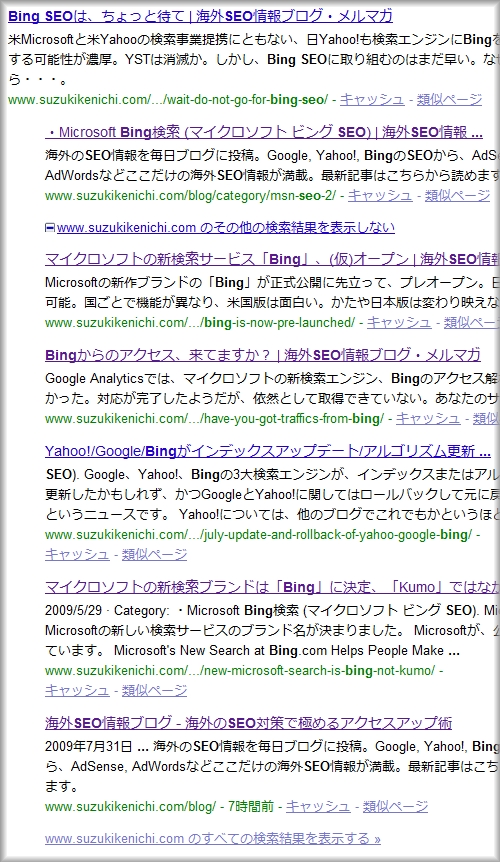Open キャッシュ link for wait-do-not-go-for-bing-seo result
The width and height of the screenshot is (500, 862).
point(372,100)
